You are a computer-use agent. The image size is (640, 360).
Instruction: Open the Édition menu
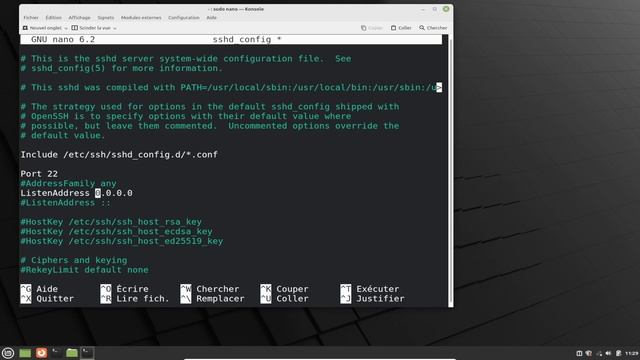pos(53,18)
